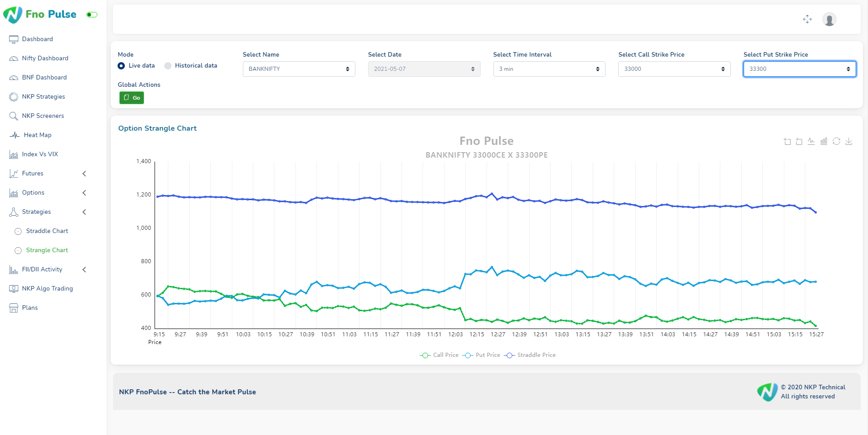
Task: Open the Plans page
Action: [30, 308]
